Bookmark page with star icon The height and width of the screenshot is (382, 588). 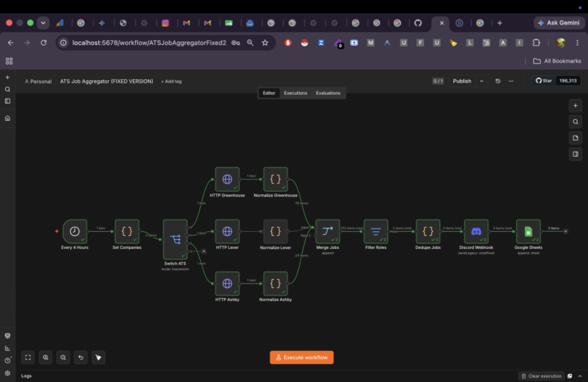tap(265, 42)
